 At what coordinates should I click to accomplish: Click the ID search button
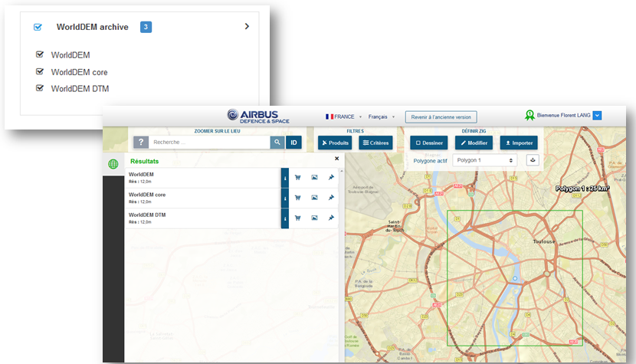click(x=293, y=143)
